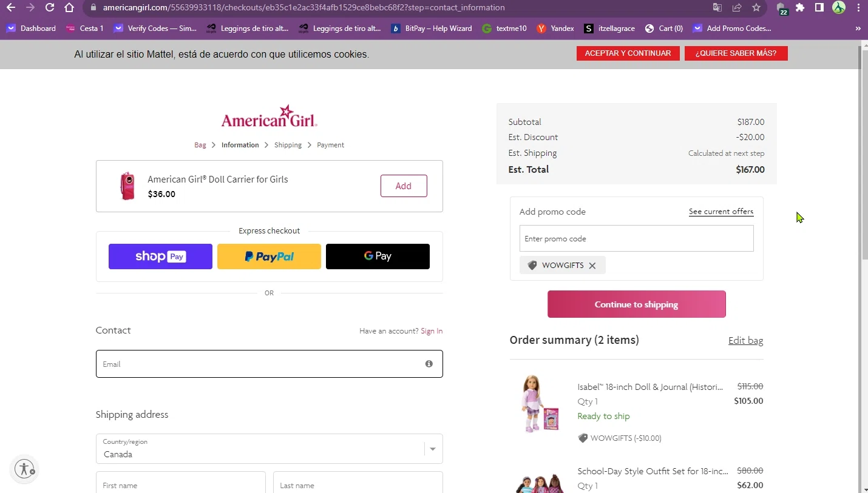Go back with the browser back arrow

[10, 8]
